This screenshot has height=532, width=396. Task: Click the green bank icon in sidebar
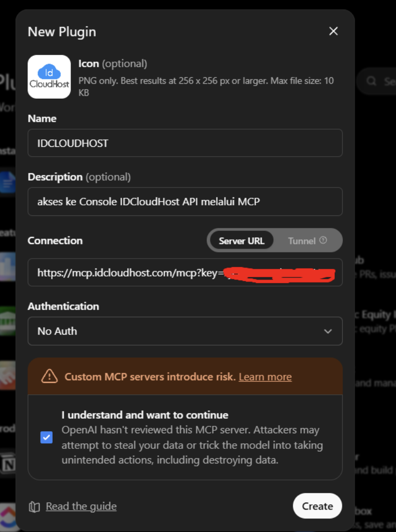point(8,321)
